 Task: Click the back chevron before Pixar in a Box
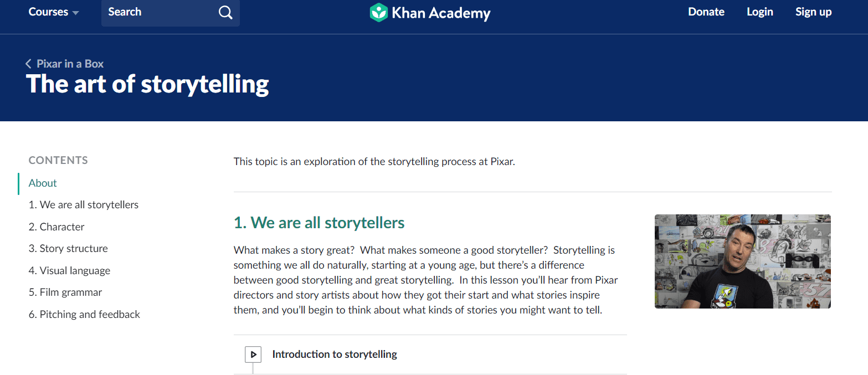(28, 64)
